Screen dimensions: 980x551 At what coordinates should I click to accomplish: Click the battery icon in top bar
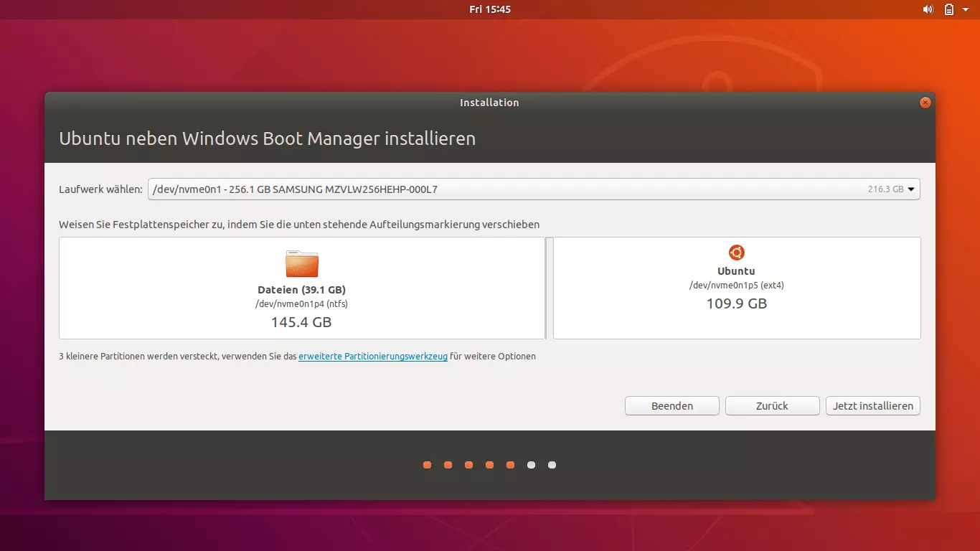pos(948,9)
